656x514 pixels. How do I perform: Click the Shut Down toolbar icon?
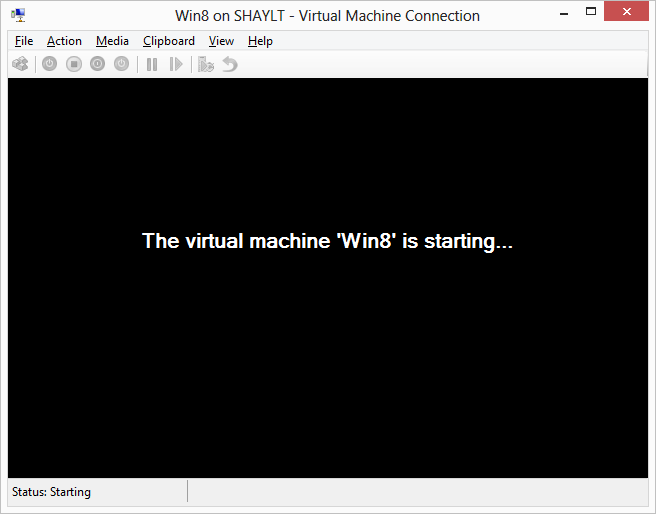97,64
